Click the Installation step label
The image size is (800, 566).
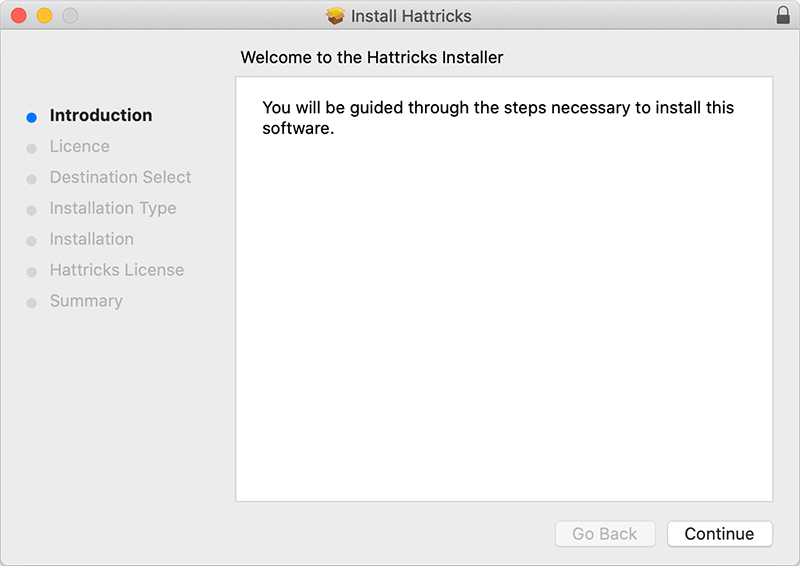tap(92, 239)
